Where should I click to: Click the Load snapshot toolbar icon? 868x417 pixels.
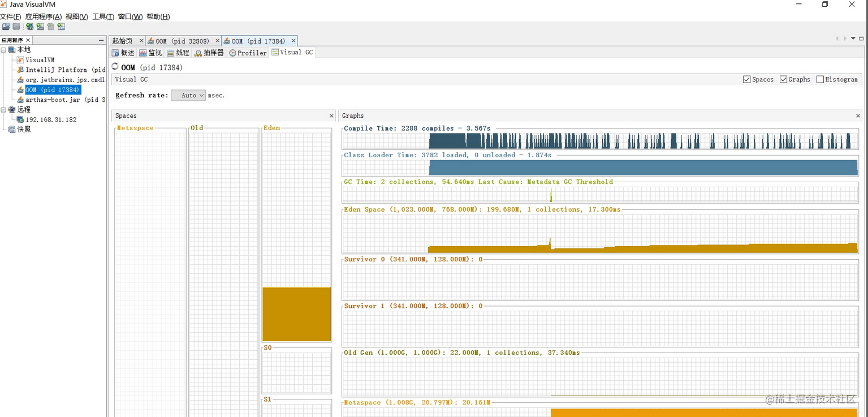[x=6, y=27]
